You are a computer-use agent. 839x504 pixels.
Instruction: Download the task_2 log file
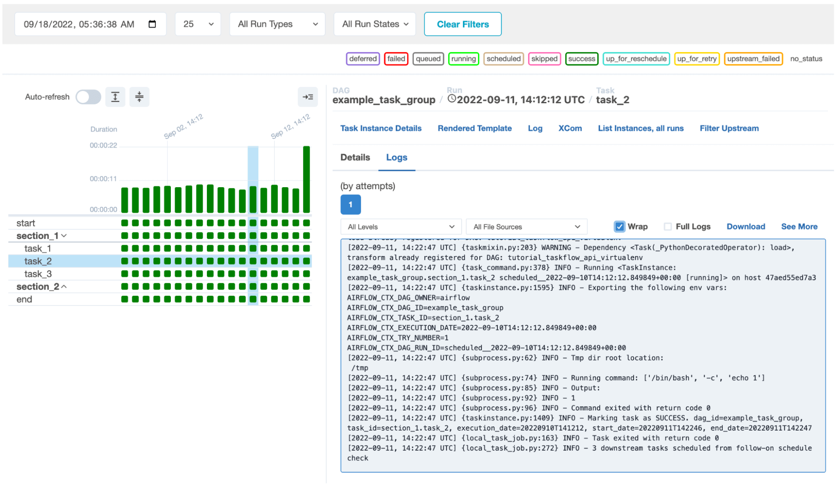point(745,226)
